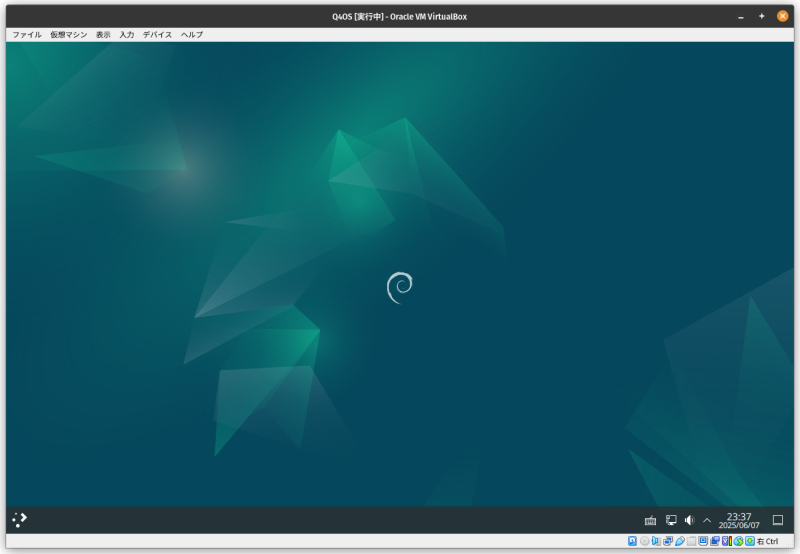Click the CPU virtualization V status icon

click(727, 541)
